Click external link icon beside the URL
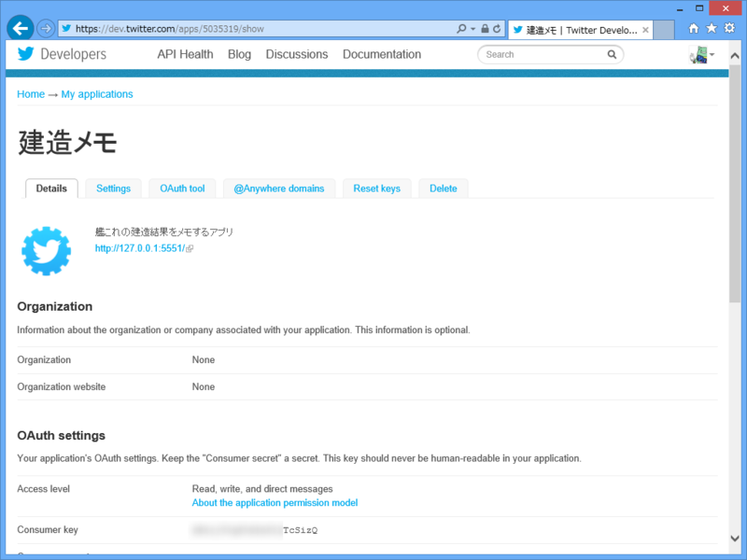Image resolution: width=747 pixels, height=560 pixels. click(190, 248)
